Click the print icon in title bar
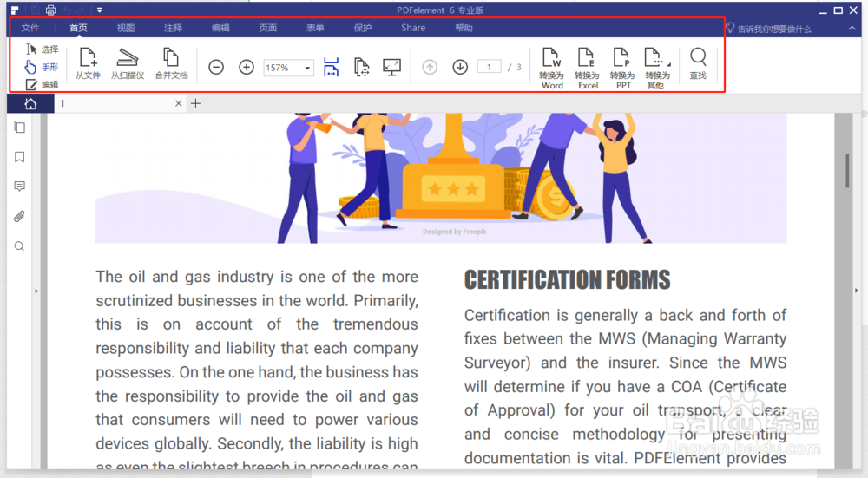This screenshot has height=478, width=868. 50,10
